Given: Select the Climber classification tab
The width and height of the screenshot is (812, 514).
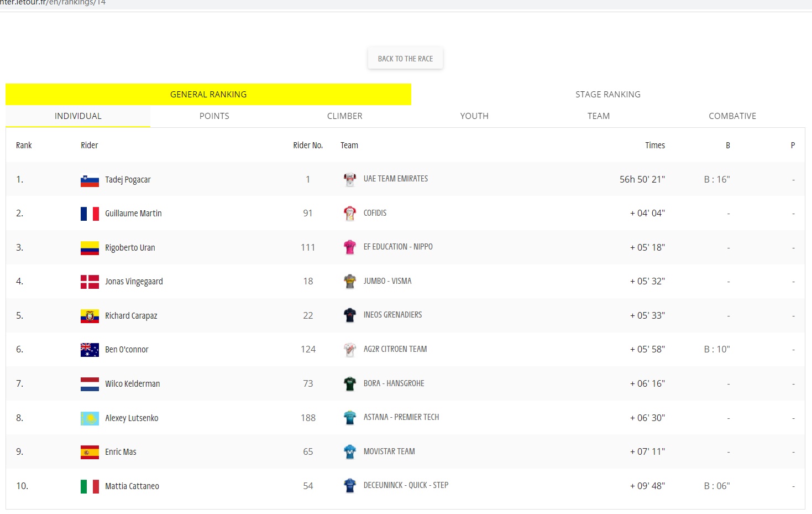Looking at the screenshot, I should (x=345, y=116).
